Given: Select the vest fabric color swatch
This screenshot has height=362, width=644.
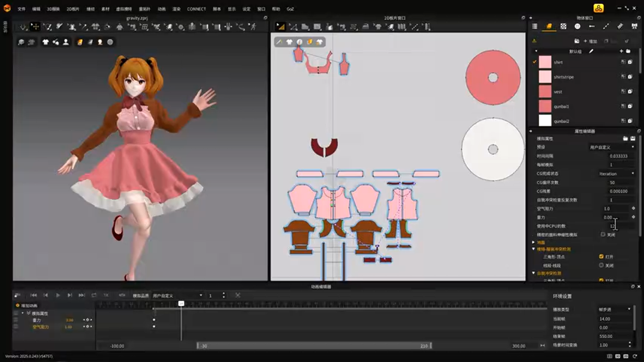Looking at the screenshot, I should [x=545, y=92].
